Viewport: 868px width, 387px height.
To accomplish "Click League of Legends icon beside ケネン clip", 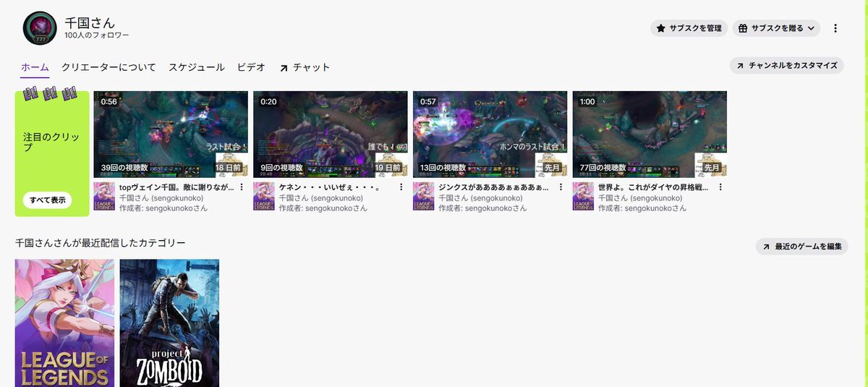I will 264,196.
